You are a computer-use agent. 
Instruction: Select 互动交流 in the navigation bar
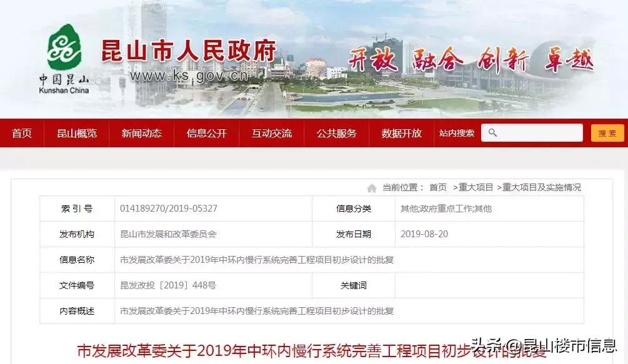tap(272, 133)
